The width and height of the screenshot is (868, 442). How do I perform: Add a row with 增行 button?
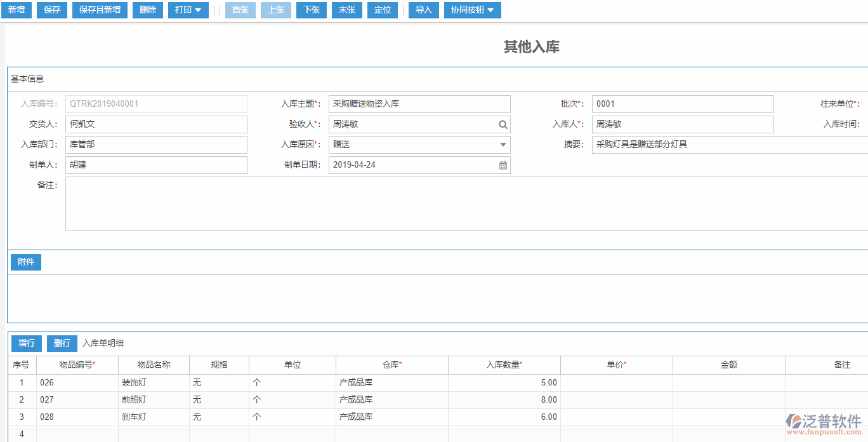[x=26, y=344]
